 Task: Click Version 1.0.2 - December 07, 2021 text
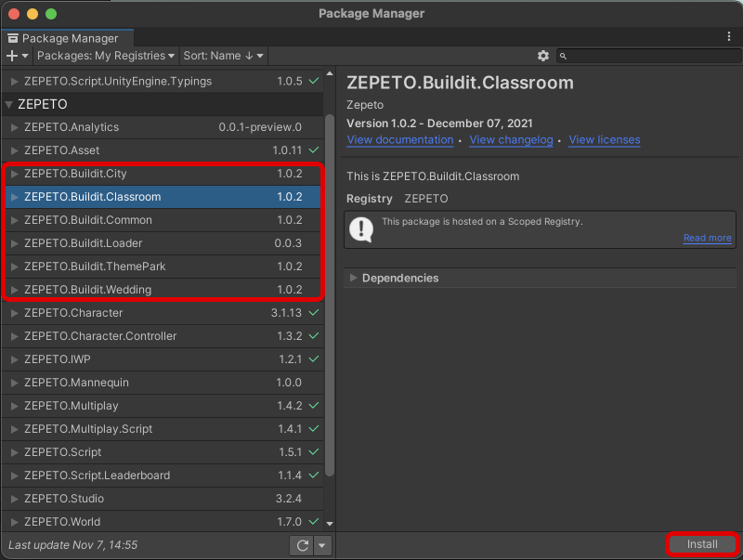439,124
